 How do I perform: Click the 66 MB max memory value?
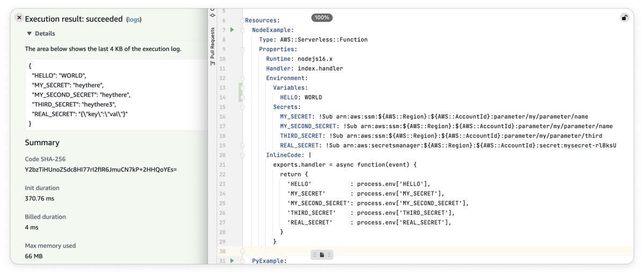[34, 256]
